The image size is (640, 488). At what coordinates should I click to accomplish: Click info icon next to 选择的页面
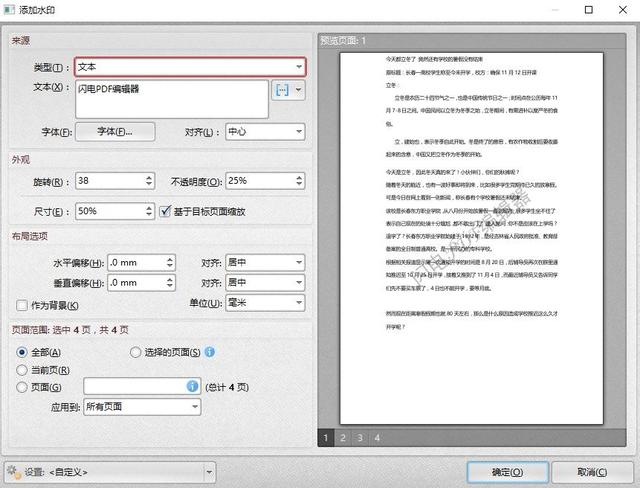(209, 352)
